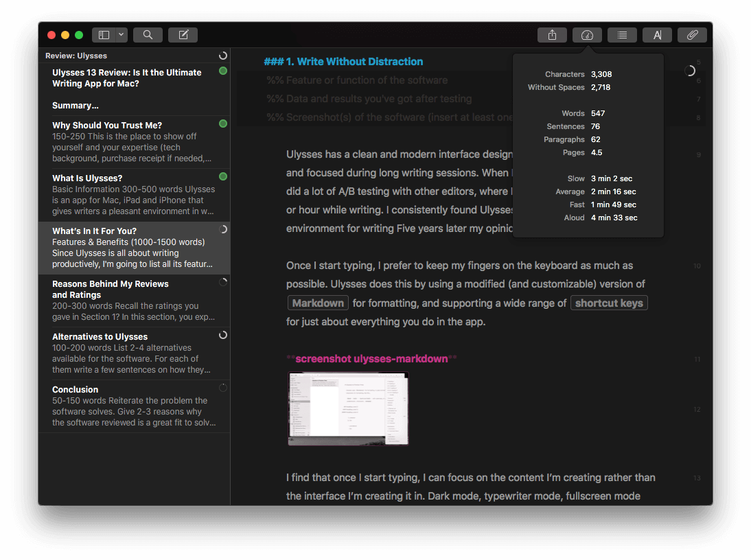Click the editor goal progress ring

click(x=690, y=71)
